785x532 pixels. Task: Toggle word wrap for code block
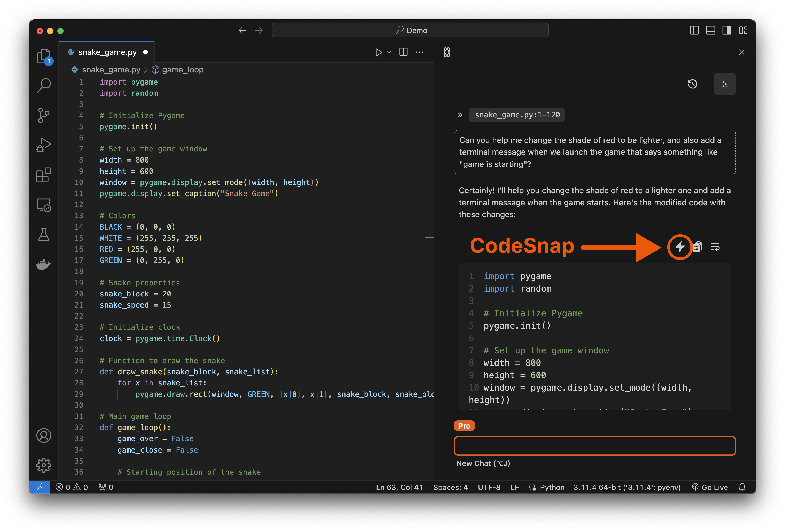(x=715, y=247)
